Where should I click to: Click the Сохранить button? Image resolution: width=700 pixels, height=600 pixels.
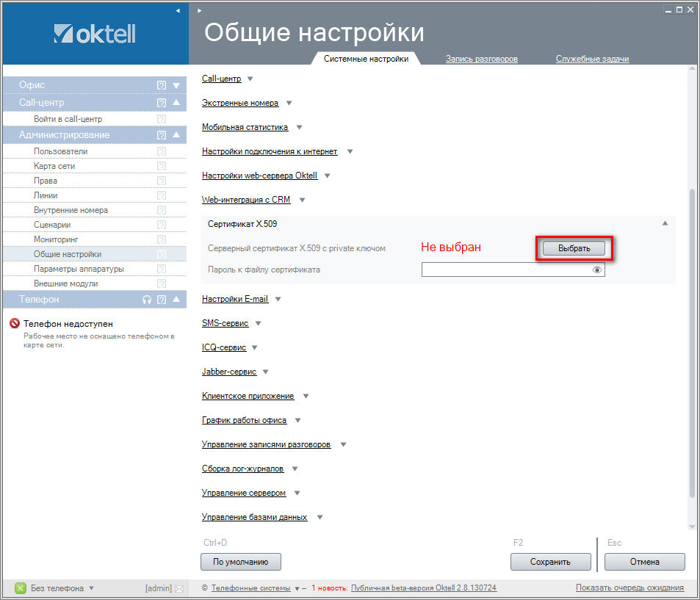tap(550, 562)
